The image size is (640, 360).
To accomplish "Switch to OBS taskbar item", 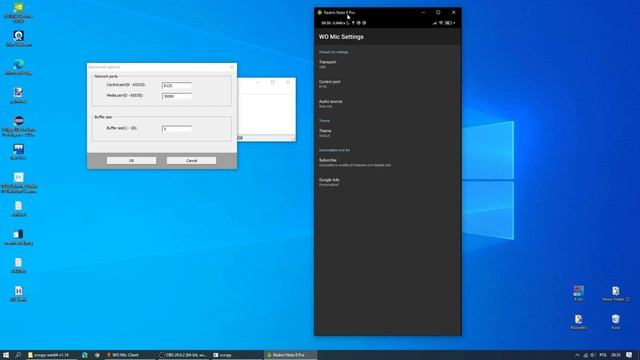I will [x=183, y=355].
